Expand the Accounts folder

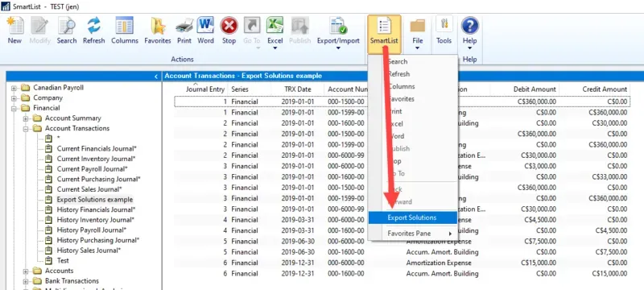[26, 271]
